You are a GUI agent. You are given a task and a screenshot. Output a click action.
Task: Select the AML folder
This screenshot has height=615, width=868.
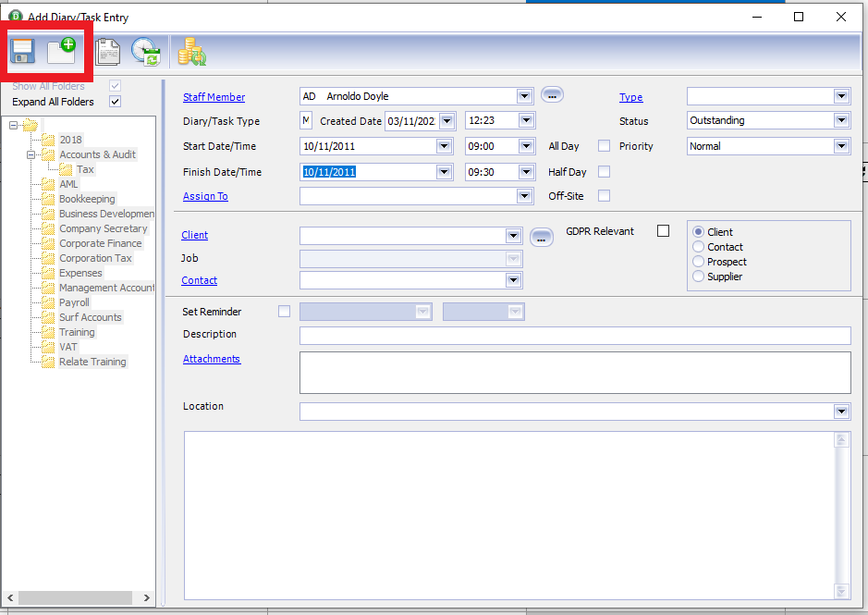[x=68, y=184]
